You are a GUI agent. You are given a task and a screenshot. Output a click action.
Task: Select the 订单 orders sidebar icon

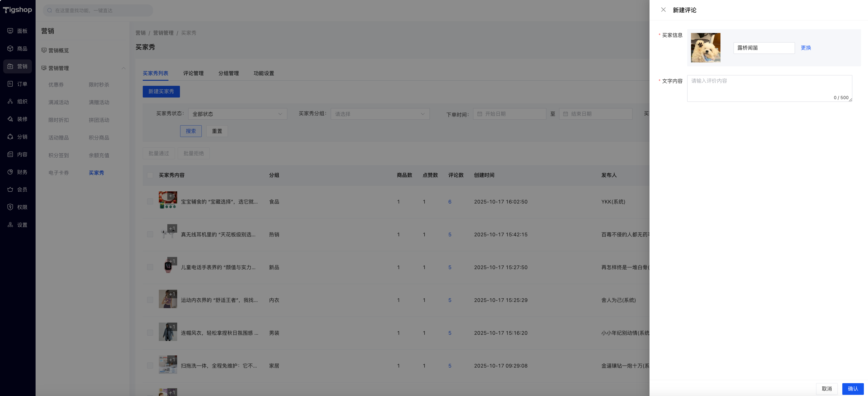click(x=11, y=84)
